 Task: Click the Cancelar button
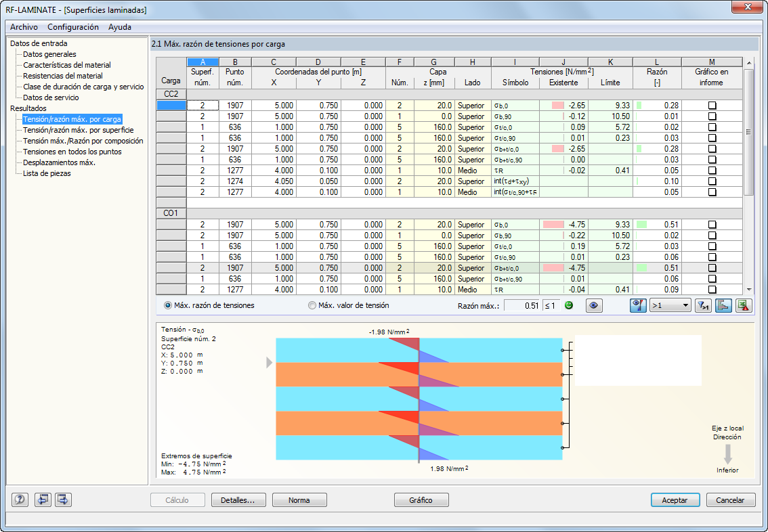(730, 500)
